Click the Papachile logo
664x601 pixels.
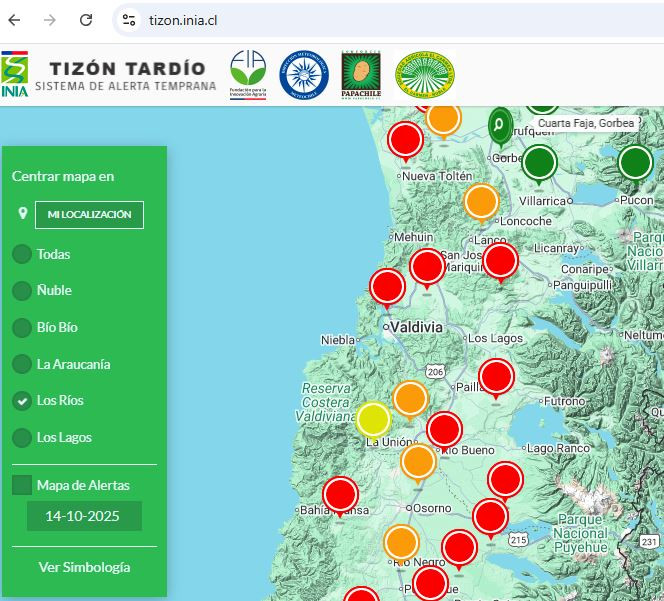(360, 75)
